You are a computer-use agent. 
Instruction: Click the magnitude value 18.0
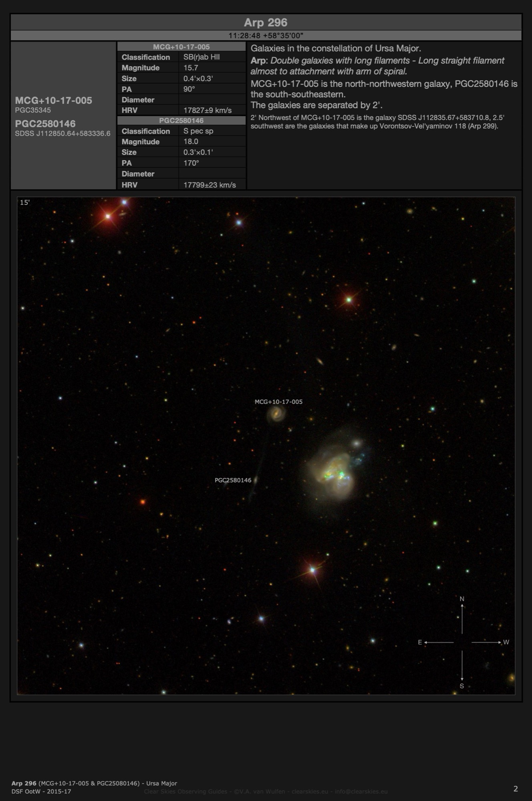point(191,141)
